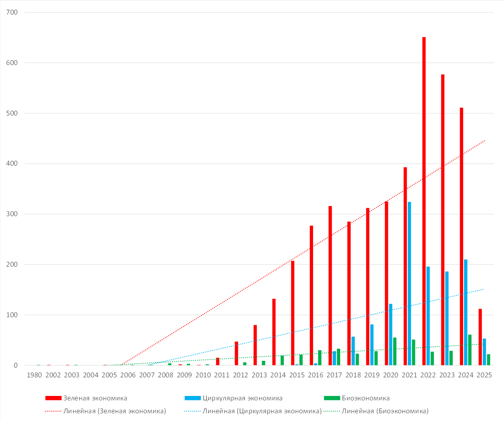Click the tallest red bar for 2022

pyautogui.click(x=424, y=201)
